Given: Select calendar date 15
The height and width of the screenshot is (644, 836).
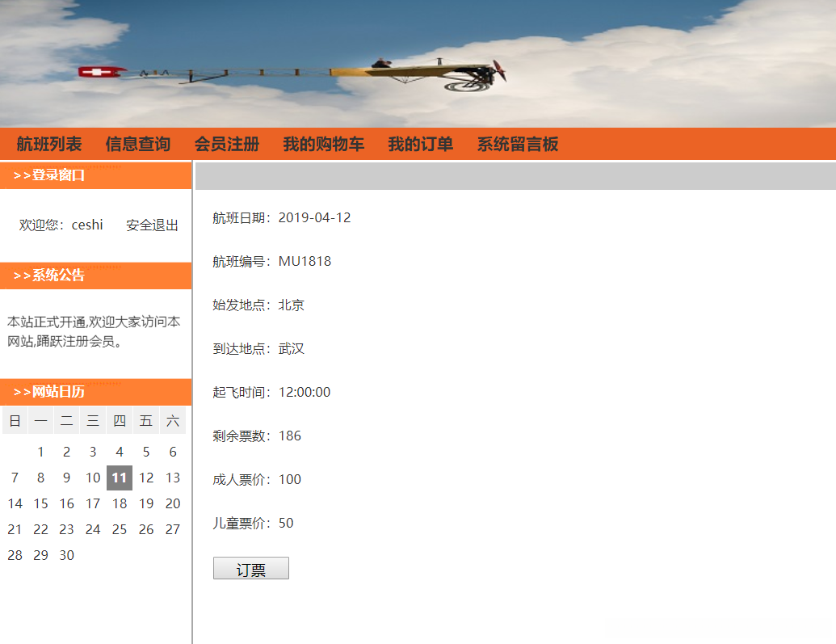Looking at the screenshot, I should [40, 503].
